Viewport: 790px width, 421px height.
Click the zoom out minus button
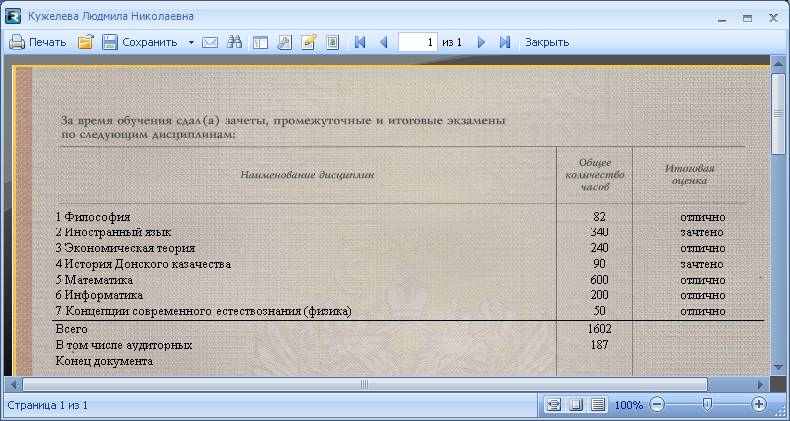pyautogui.click(x=657, y=404)
